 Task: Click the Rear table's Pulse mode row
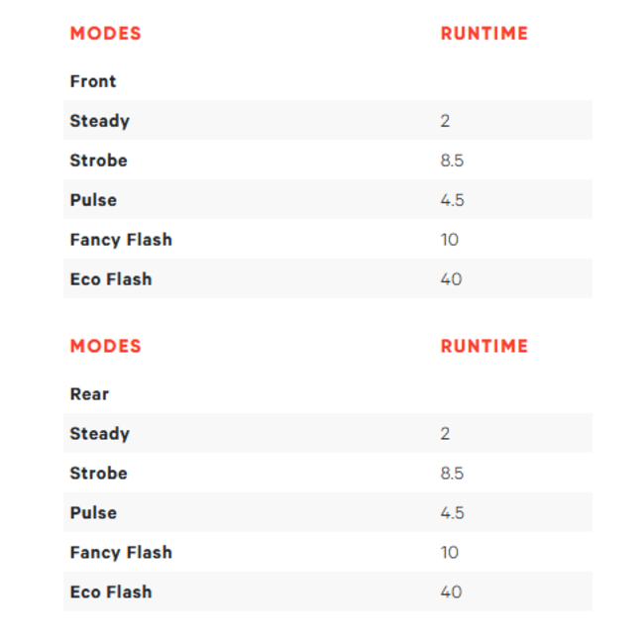(x=93, y=513)
